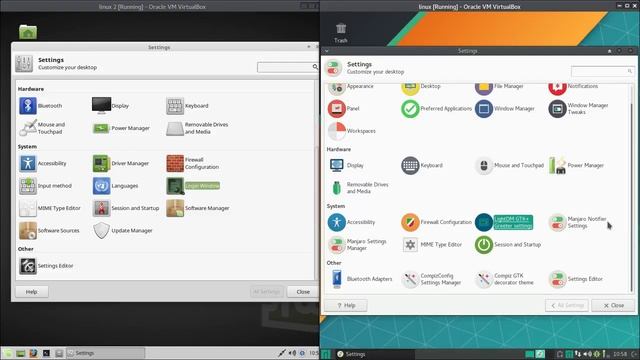Open the green home folder desktop icon
Viewport: 640px width, 360px height.
click(28, 32)
